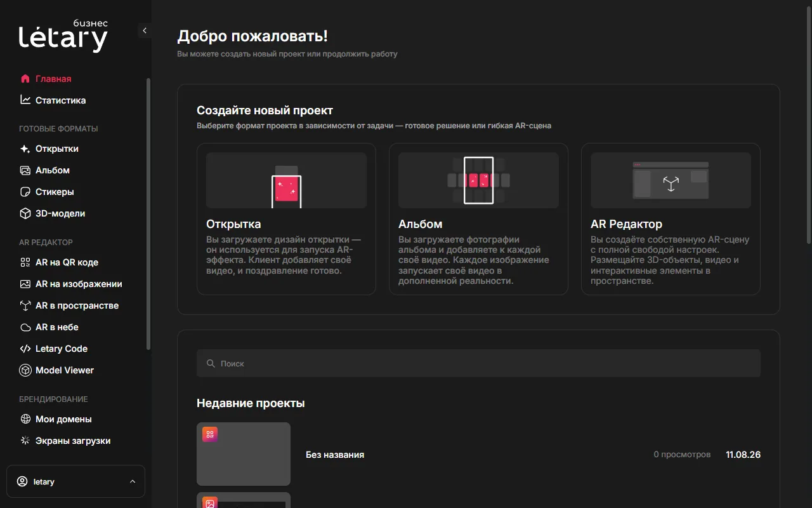Image resolution: width=812 pixels, height=508 pixels.
Task: Click the picture icon beside Альбом
Action: 25,170
